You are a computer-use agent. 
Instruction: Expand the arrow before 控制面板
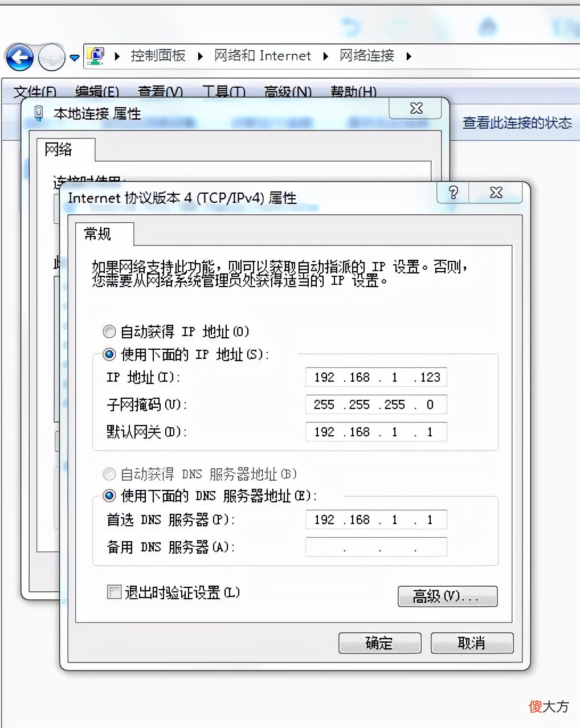coord(117,56)
